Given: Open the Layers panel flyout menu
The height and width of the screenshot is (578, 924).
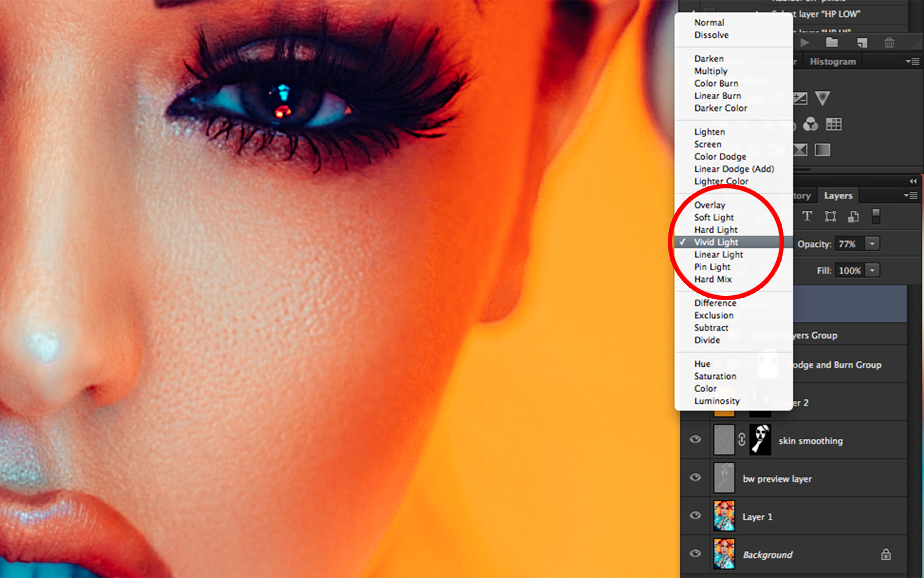Looking at the screenshot, I should (x=911, y=195).
